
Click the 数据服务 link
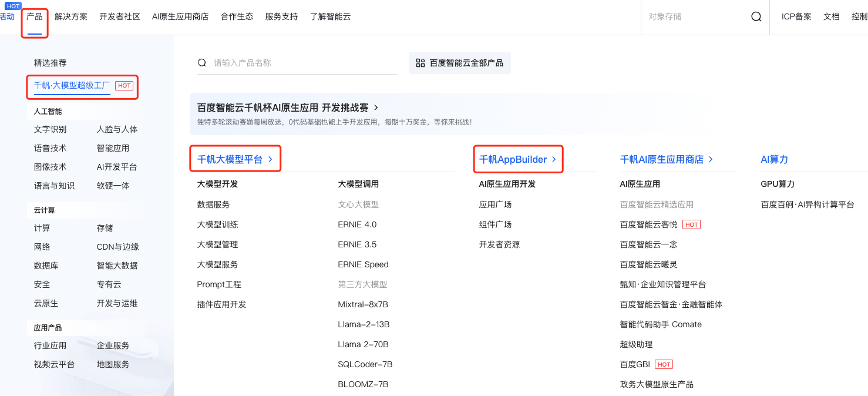214,204
